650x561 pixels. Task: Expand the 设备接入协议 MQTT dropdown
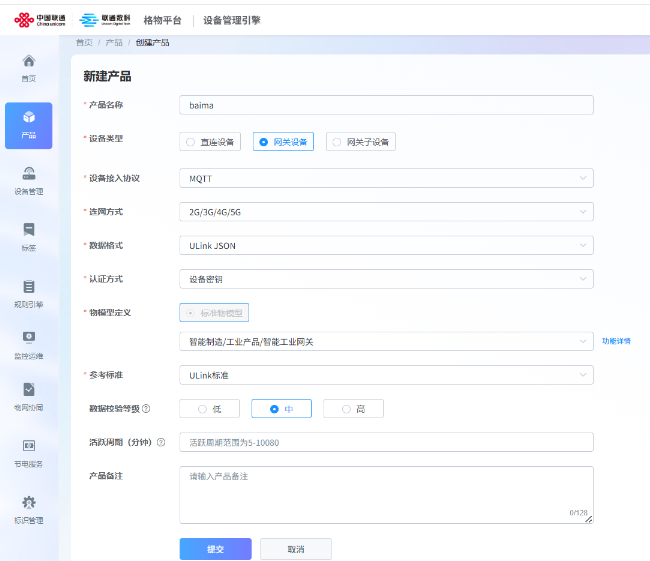click(x=386, y=178)
